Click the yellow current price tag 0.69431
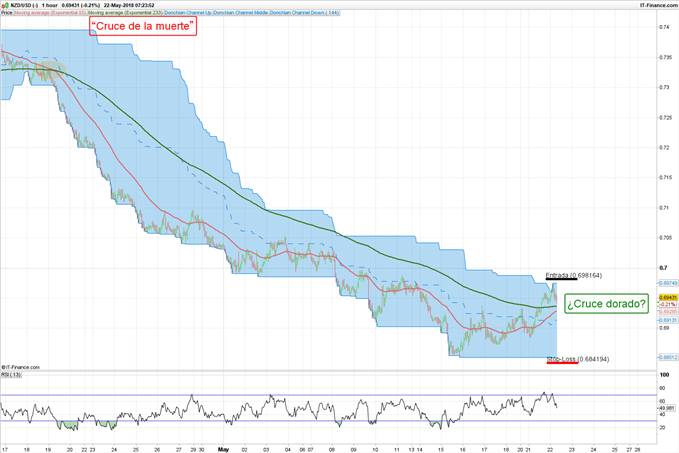Screen dimensions: 679x453 pyautogui.click(x=668, y=298)
